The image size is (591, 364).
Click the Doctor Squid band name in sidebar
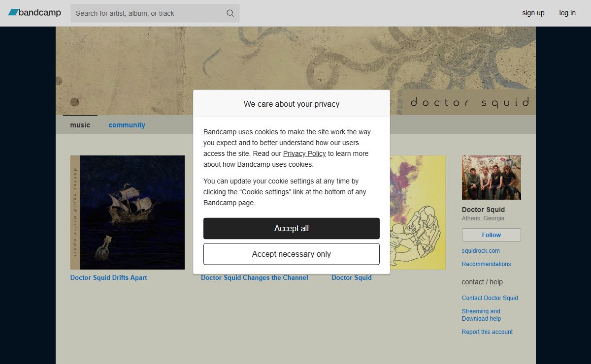pyautogui.click(x=484, y=210)
